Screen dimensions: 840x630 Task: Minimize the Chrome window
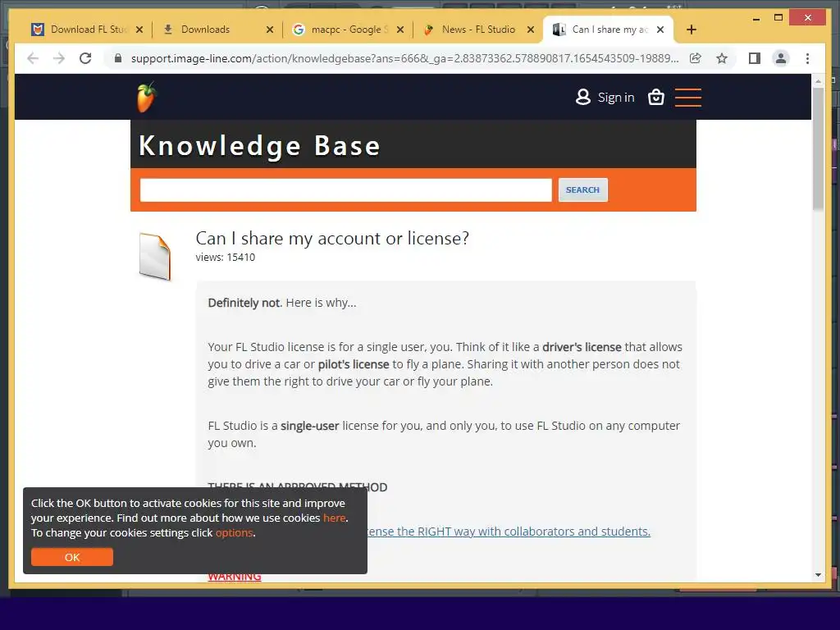(x=756, y=18)
